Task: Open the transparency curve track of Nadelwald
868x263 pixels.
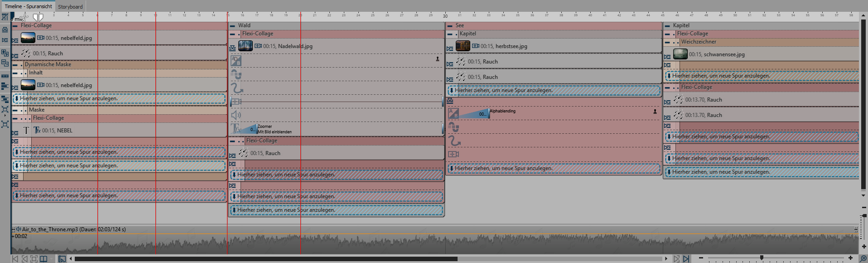Action: coord(236,74)
